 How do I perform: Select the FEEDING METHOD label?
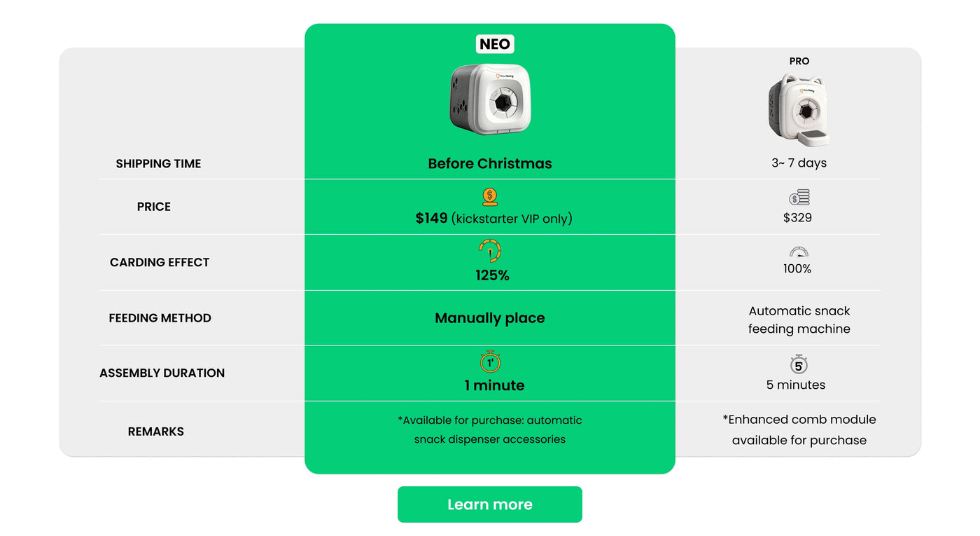pyautogui.click(x=160, y=317)
